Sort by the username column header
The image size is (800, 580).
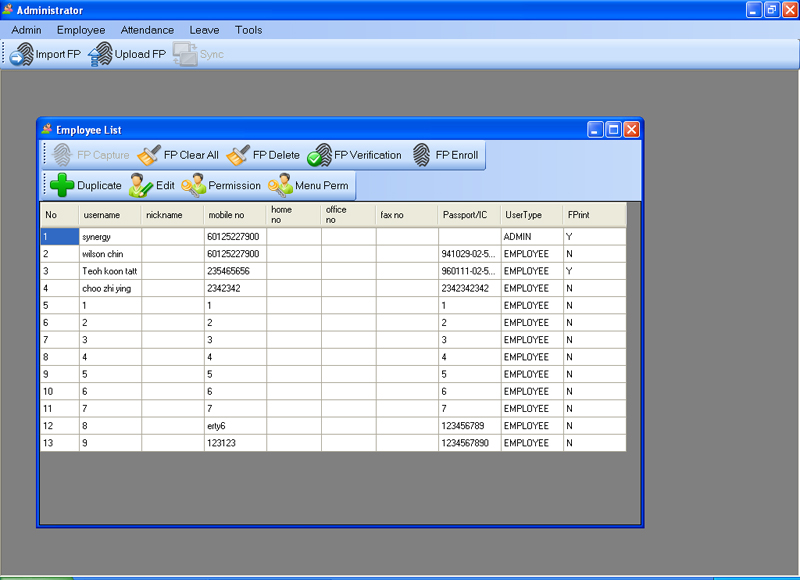click(110, 215)
